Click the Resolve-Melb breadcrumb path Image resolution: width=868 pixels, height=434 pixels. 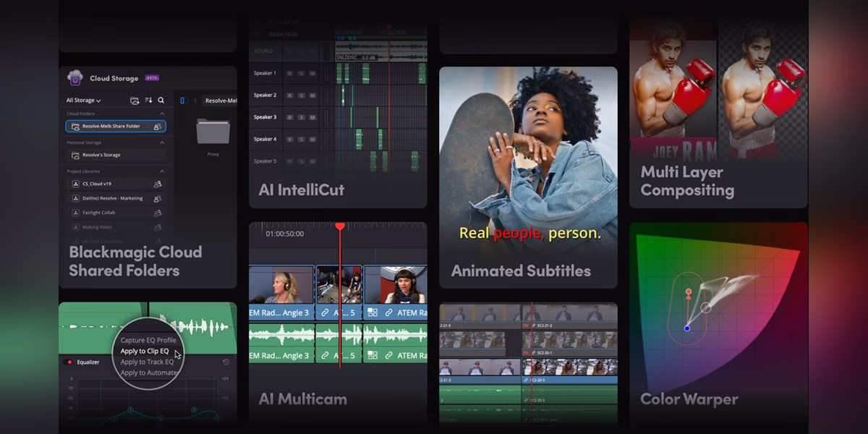221,101
